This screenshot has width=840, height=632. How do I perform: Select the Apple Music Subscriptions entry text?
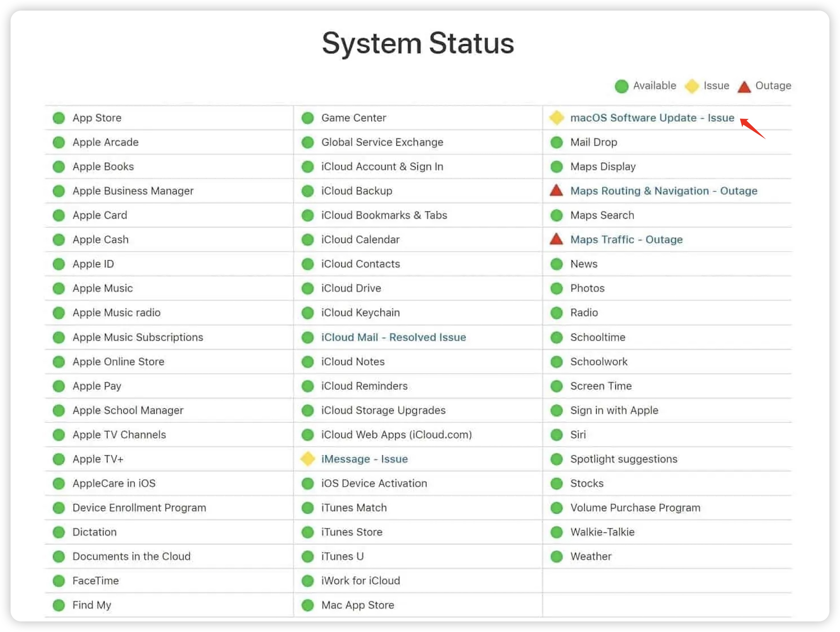click(138, 337)
